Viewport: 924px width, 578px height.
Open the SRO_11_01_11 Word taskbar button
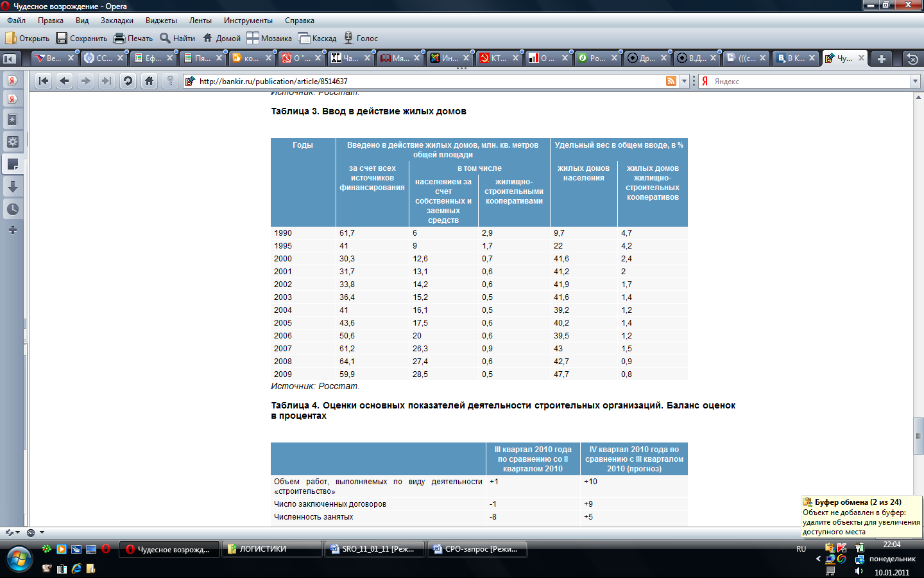tap(374, 549)
